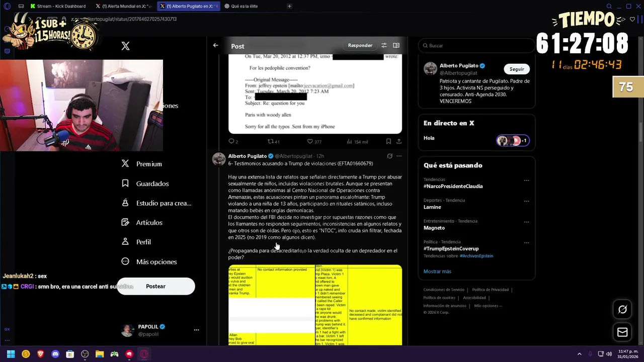This screenshot has width=644, height=362.
Task: Click the X logo in the sidebar
Action: 125,46
